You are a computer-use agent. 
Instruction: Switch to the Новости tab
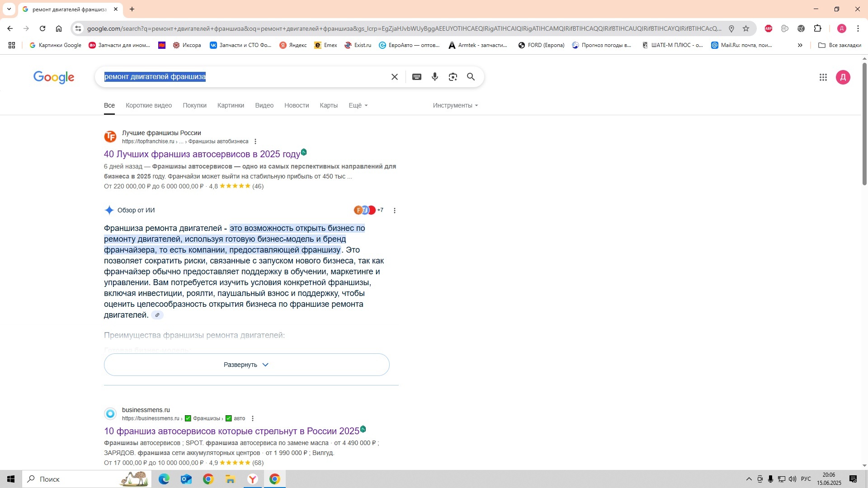pos(297,105)
